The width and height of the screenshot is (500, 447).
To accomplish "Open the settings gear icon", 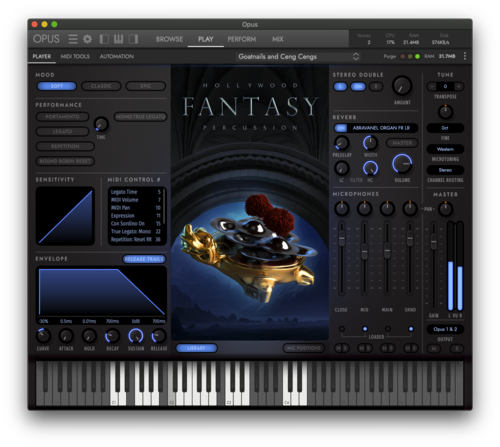I will [x=87, y=39].
